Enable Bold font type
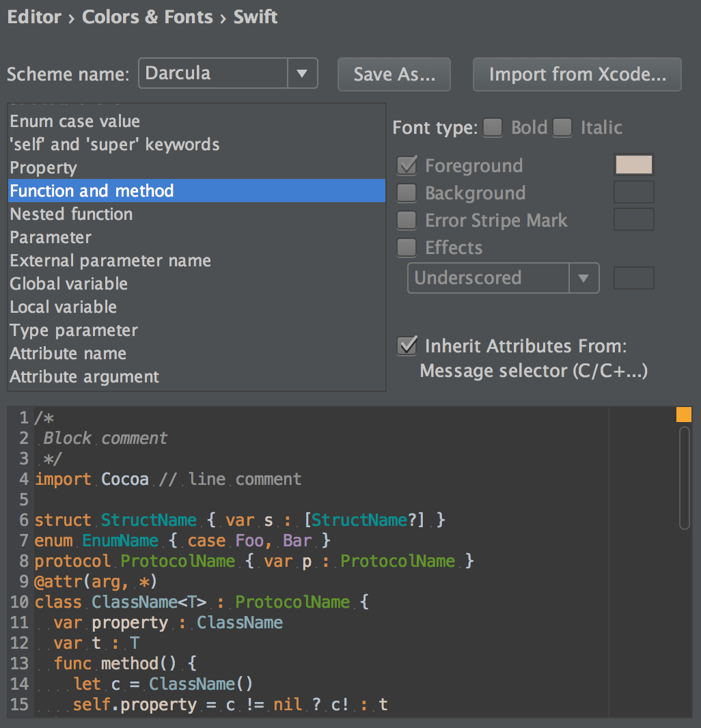Image resolution: width=701 pixels, height=728 pixels. point(493,128)
